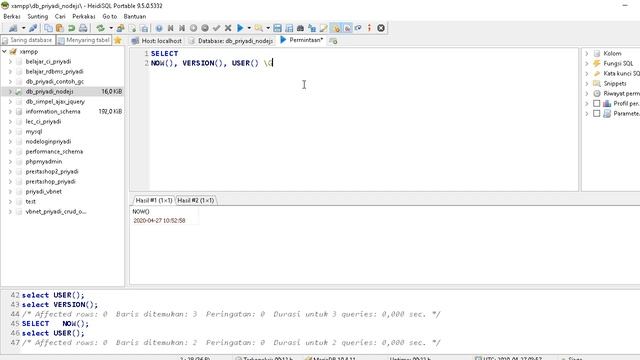640x360 pixels.
Task: Go to first row toolbar icon
Action: [x=171, y=28]
